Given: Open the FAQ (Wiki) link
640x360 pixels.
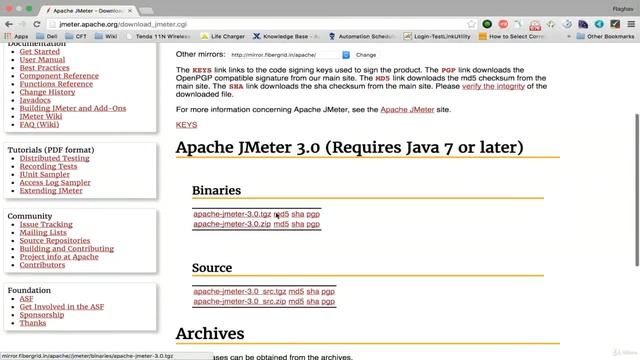Looking at the screenshot, I should [39, 124].
